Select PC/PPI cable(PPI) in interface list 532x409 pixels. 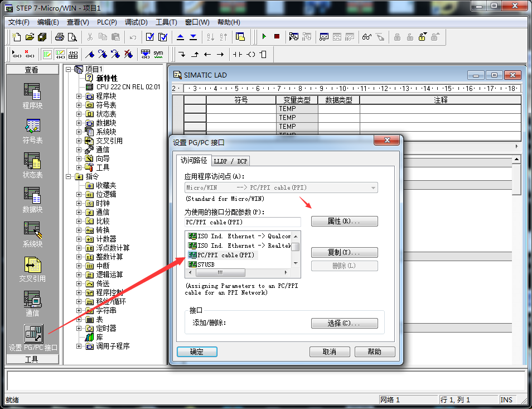click(x=225, y=255)
